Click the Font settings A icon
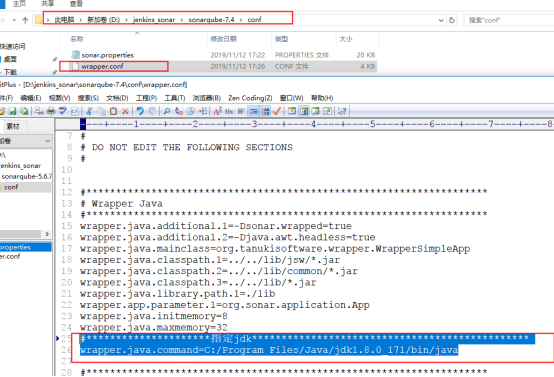This screenshot has height=377, width=554. (218, 111)
